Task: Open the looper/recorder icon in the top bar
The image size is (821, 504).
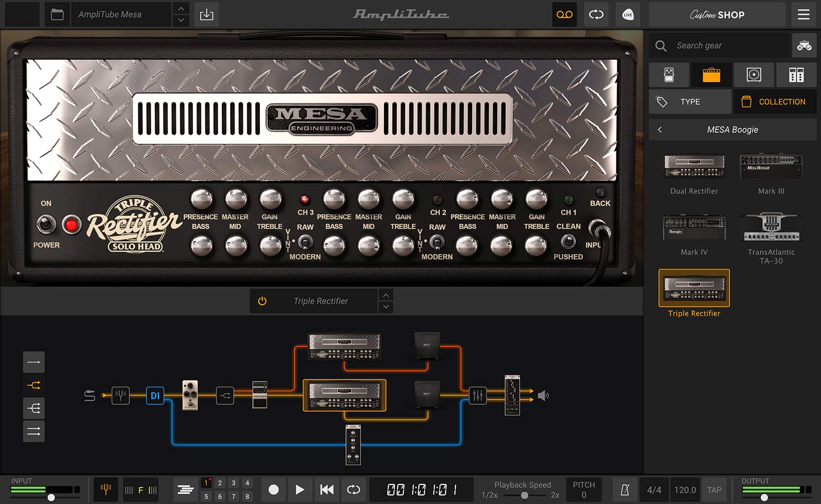Action: coord(564,15)
